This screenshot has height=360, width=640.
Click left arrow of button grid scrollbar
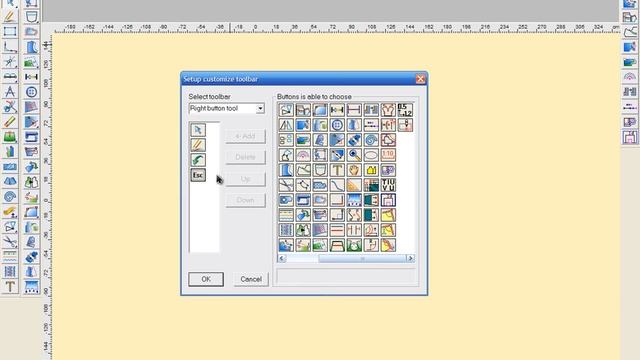coord(282,258)
